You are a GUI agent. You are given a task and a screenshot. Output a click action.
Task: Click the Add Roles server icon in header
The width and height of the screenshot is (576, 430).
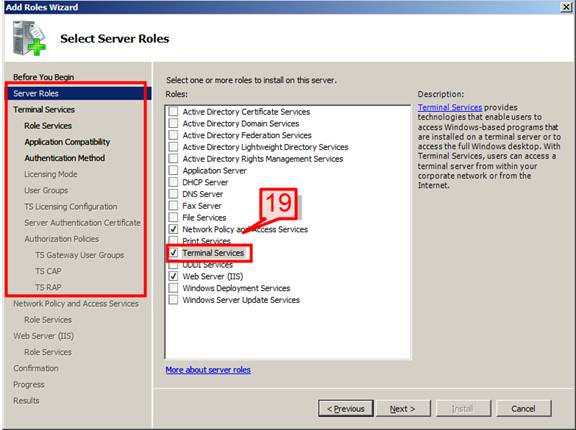click(x=29, y=38)
